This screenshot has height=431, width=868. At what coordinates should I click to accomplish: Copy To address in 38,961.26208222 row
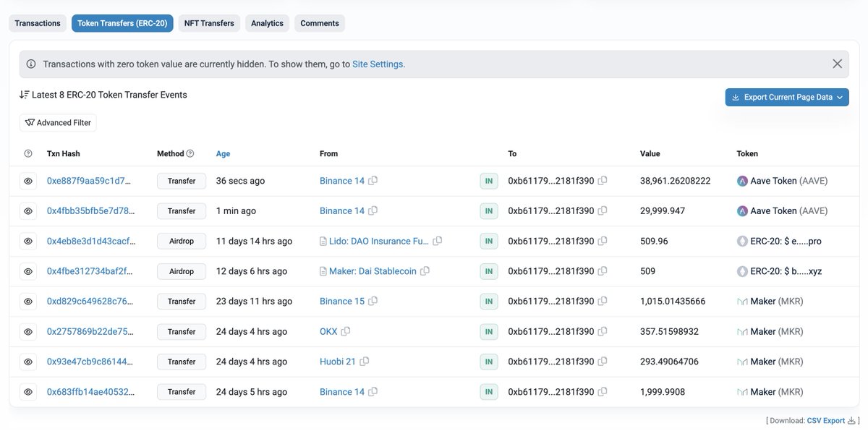[x=603, y=181]
